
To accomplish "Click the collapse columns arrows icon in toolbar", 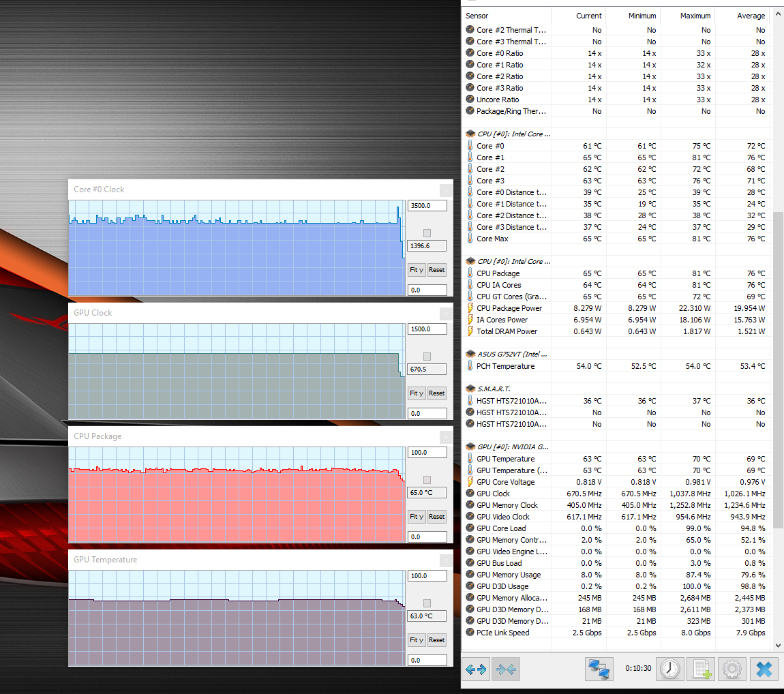I will coord(506,669).
